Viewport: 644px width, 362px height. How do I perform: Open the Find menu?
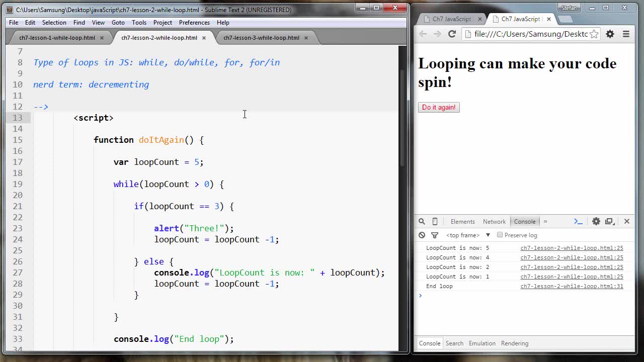coord(79,22)
